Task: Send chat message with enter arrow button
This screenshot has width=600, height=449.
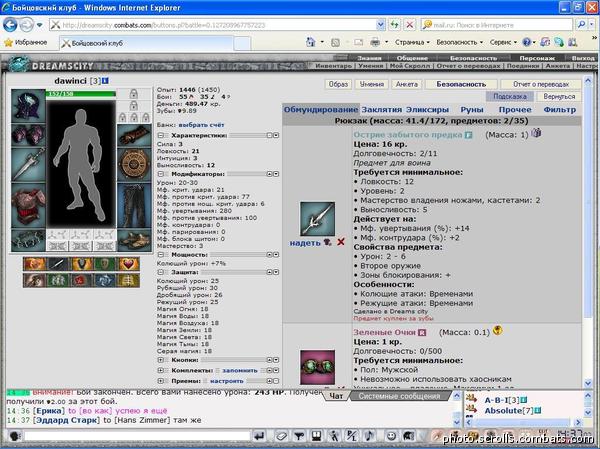Action: (259, 436)
